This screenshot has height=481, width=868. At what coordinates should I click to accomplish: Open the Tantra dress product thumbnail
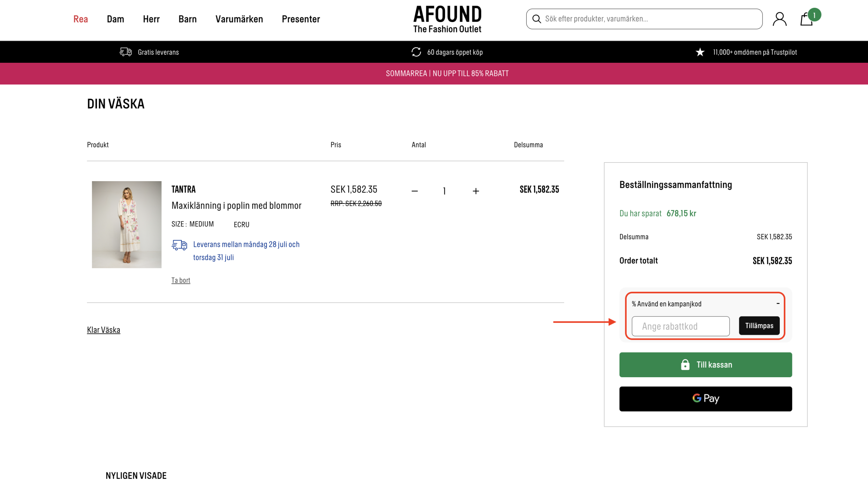pyautogui.click(x=126, y=225)
